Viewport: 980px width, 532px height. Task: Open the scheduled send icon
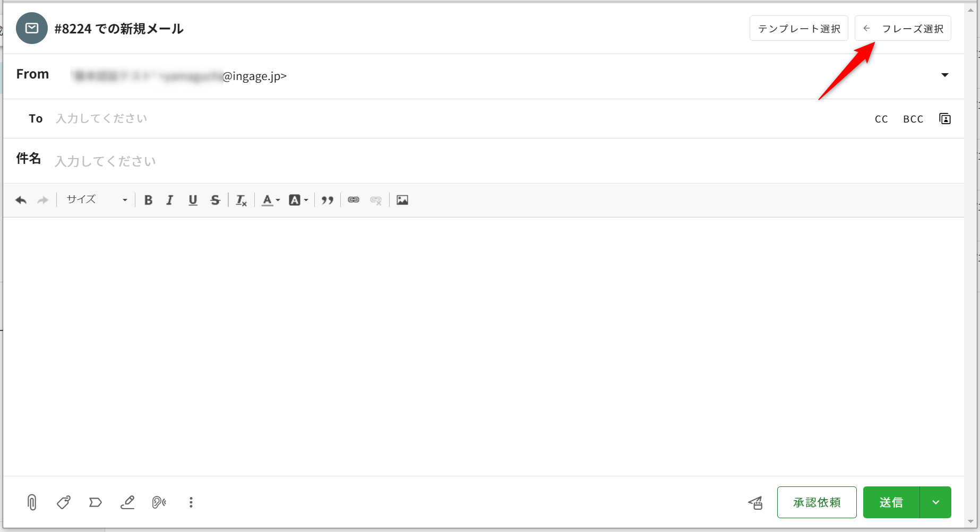[755, 502]
